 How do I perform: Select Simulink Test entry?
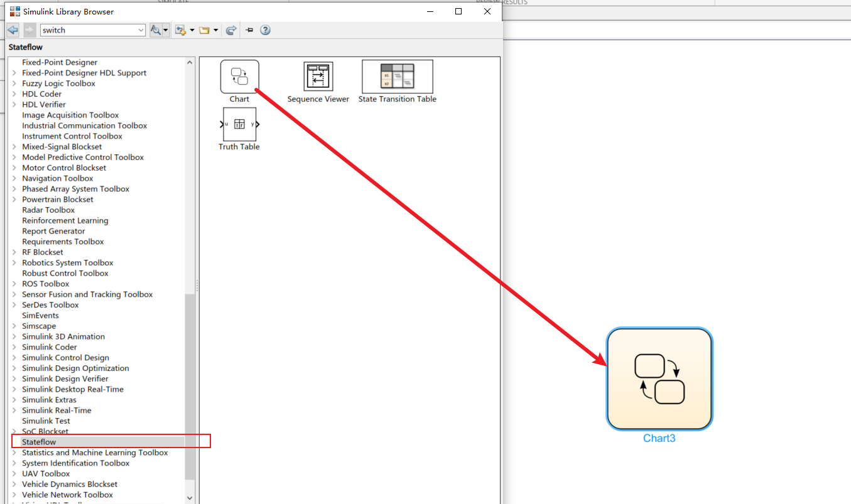coord(46,421)
